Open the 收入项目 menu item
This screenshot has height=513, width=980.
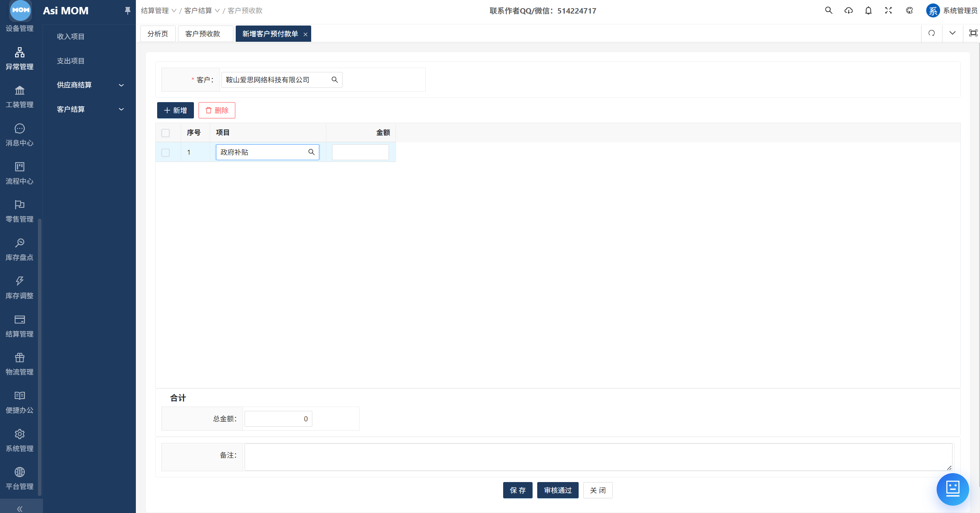(70, 36)
